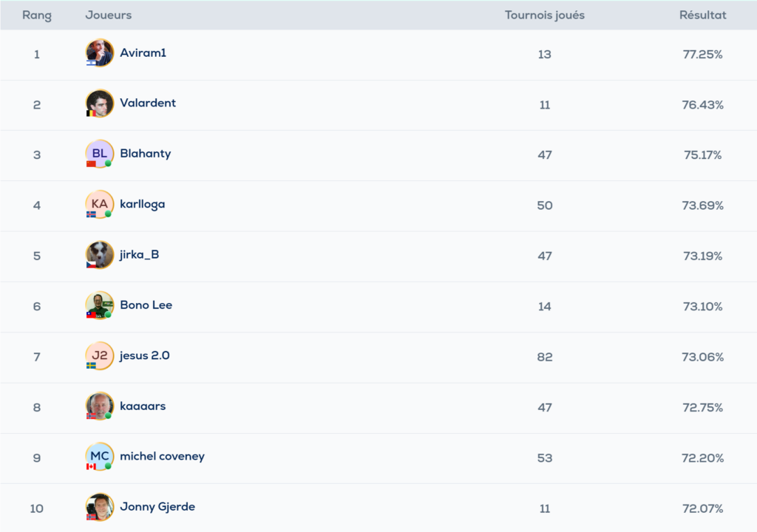Sort by the Résultat column header
The width and height of the screenshot is (757, 532).
coord(702,16)
